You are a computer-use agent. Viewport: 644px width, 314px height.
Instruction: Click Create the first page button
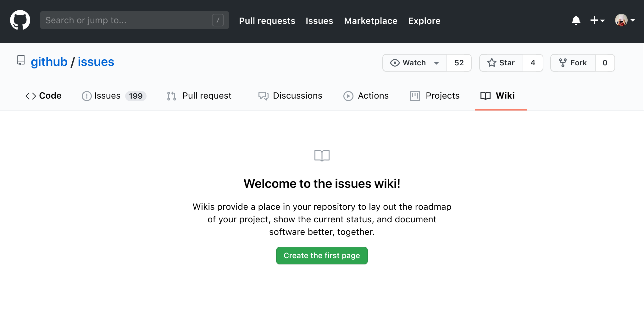point(322,256)
